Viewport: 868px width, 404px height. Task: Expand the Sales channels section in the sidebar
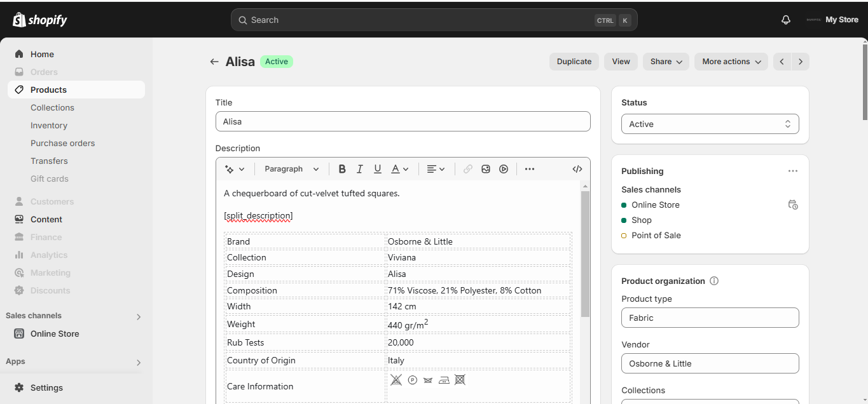(139, 316)
